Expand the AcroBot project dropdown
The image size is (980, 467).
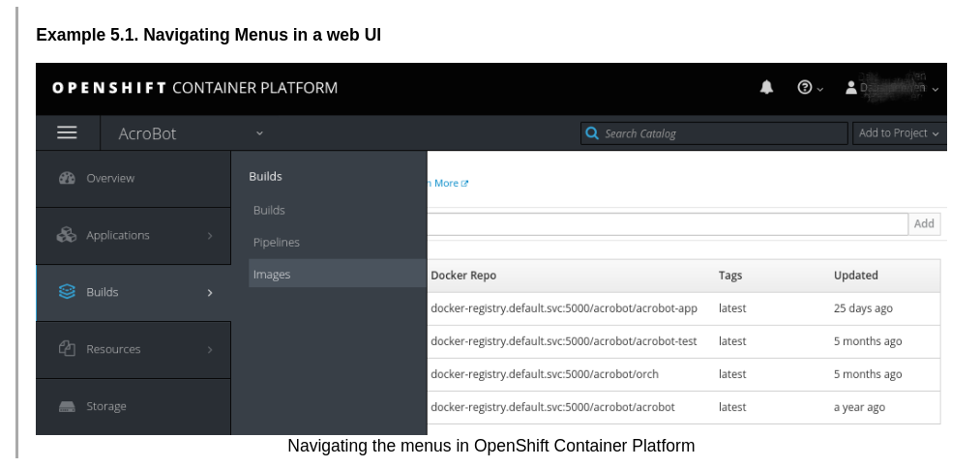click(259, 133)
